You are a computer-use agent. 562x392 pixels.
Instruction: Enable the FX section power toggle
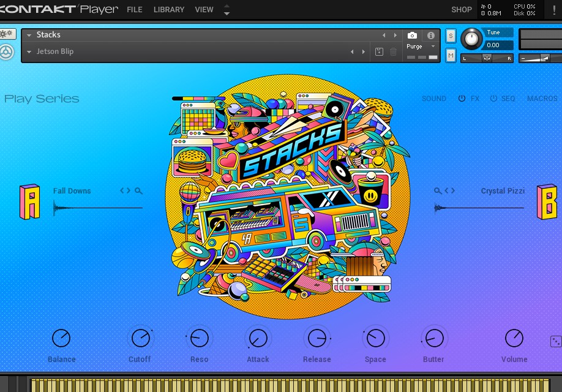pyautogui.click(x=462, y=98)
